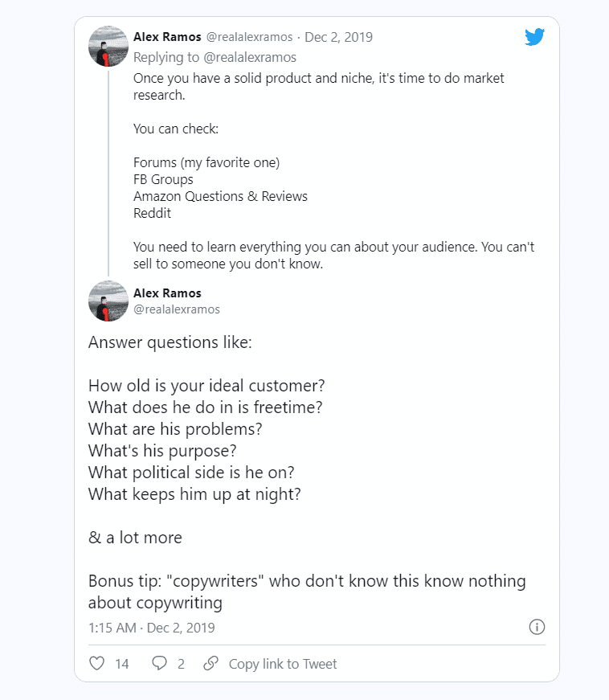The width and height of the screenshot is (609, 700).
Task: Click the 2 replies count
Action: click(x=181, y=664)
